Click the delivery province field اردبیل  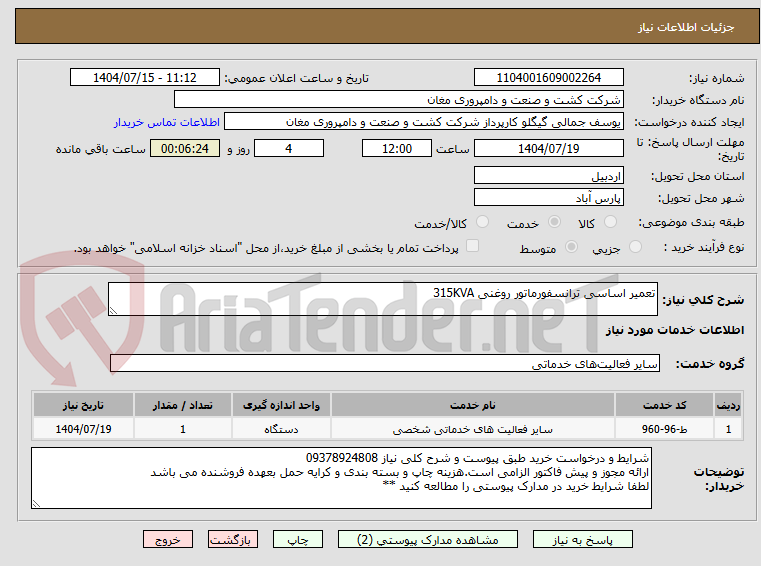click(548, 176)
